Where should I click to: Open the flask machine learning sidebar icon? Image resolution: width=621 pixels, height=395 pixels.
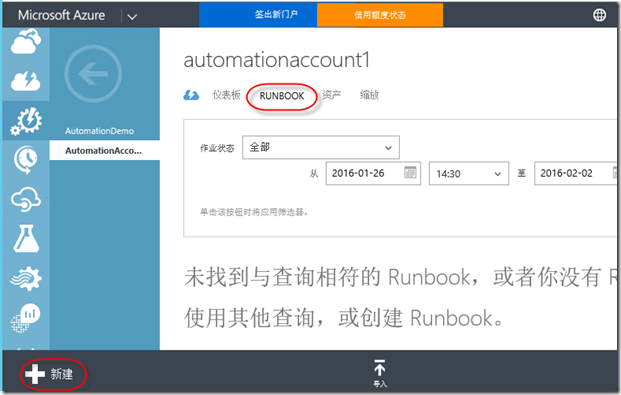click(26, 239)
